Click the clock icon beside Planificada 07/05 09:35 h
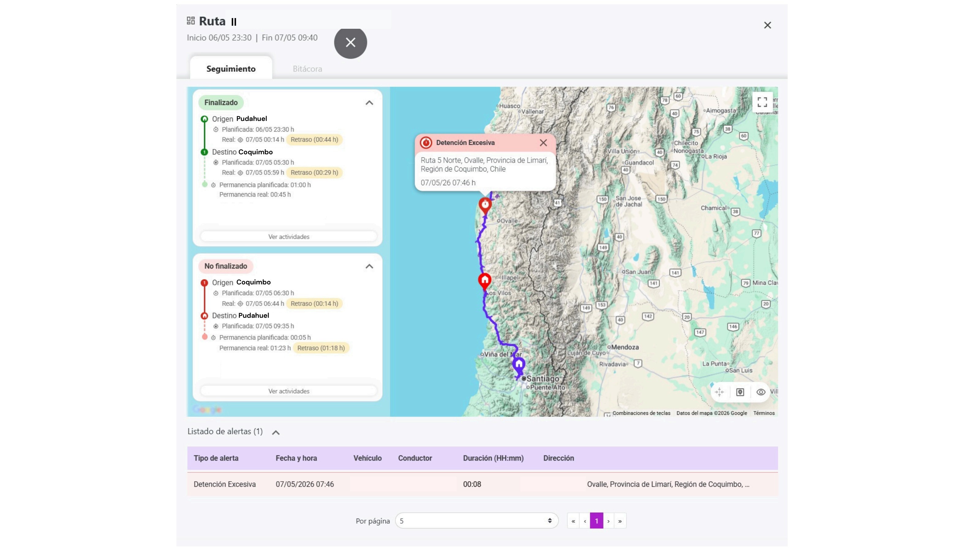The image size is (980, 551). click(216, 326)
